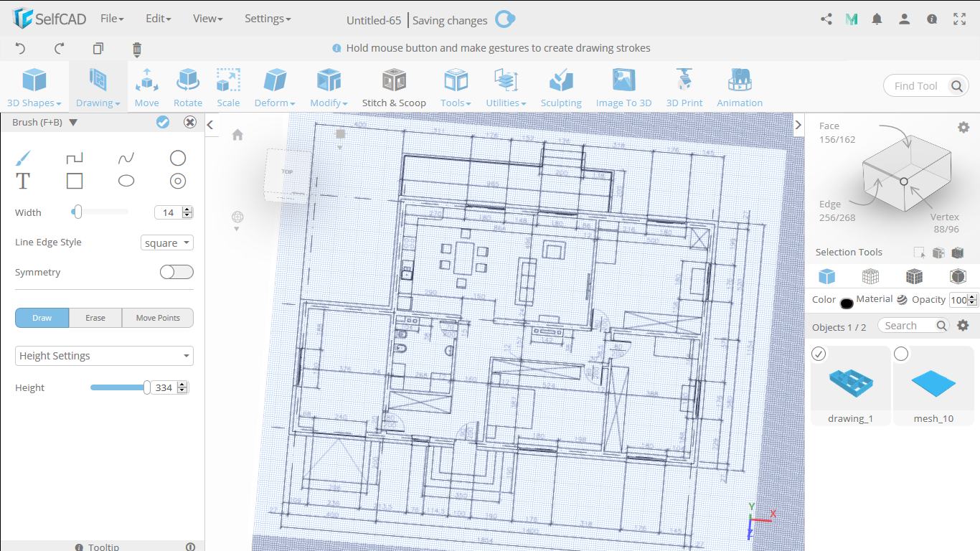Click the objects Search field
This screenshot has width=980, height=551.
(914, 326)
